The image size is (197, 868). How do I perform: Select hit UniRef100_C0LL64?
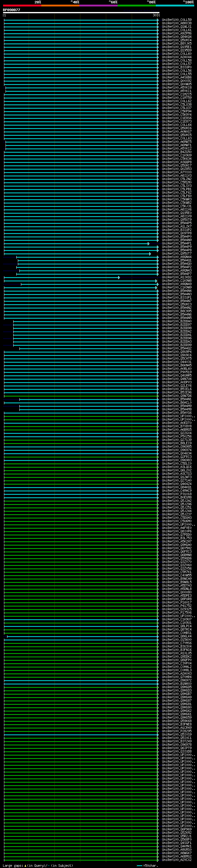point(176,125)
